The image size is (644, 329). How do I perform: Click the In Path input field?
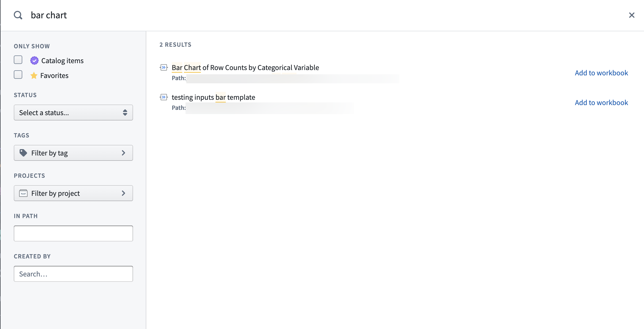point(73,233)
